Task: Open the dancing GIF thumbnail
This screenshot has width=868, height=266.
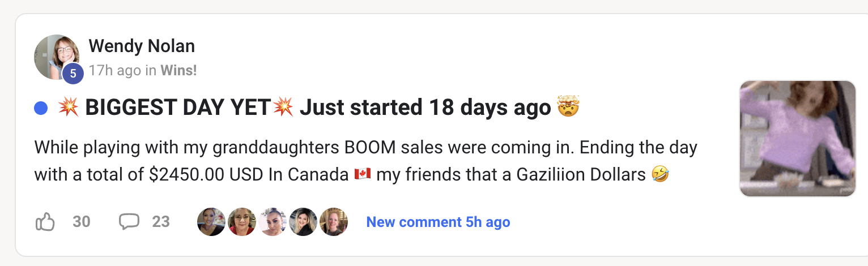Action: 797,139
